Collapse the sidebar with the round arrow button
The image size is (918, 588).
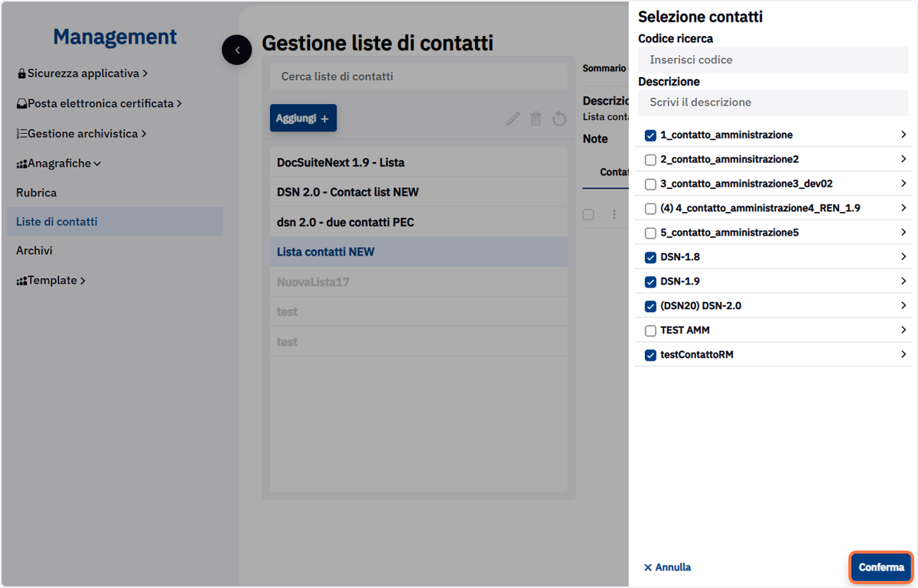pyautogui.click(x=237, y=50)
